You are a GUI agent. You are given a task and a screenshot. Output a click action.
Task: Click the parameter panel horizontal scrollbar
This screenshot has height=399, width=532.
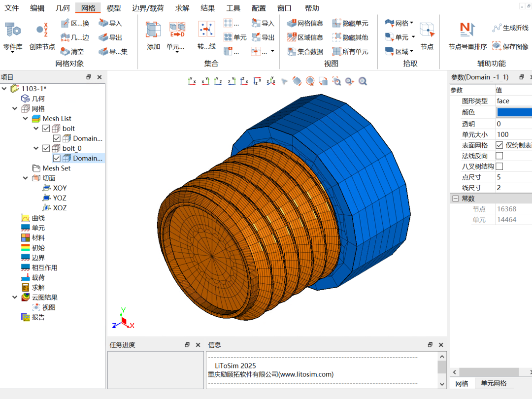[489, 372]
